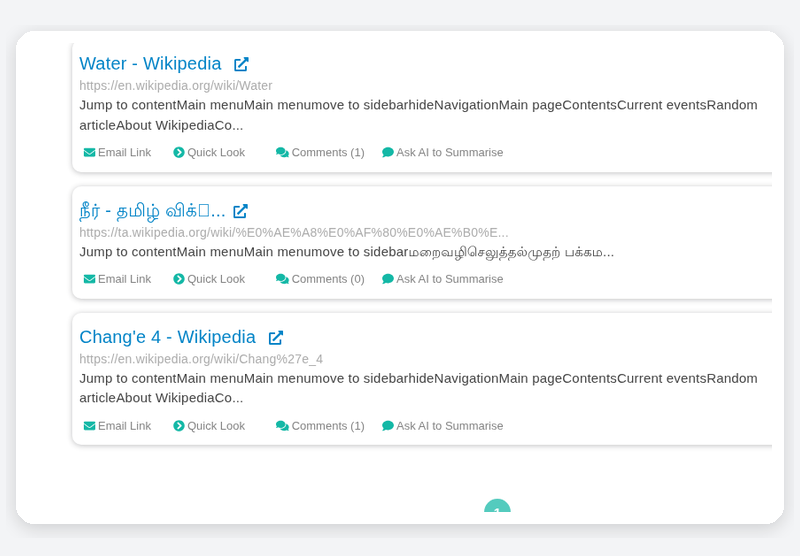The width and height of the screenshot is (800, 556).
Task: Click AI chat bubble icon under Chang'e 4 result
Action: coord(388,426)
